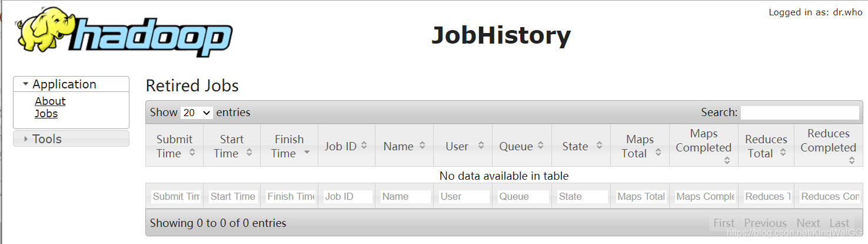The width and height of the screenshot is (868, 244).
Task: Focus the User filter field
Action: [x=464, y=197]
